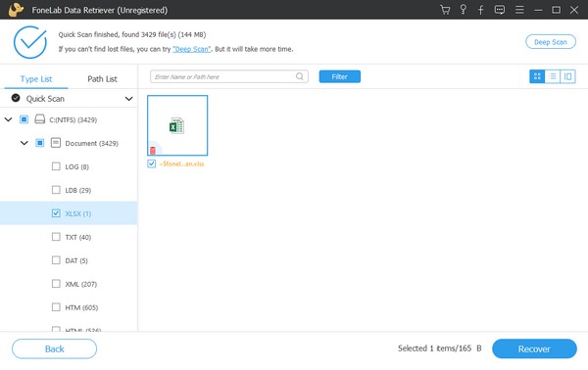Select the Document (3429) label
This screenshot has width=588, height=370.
click(x=91, y=143)
